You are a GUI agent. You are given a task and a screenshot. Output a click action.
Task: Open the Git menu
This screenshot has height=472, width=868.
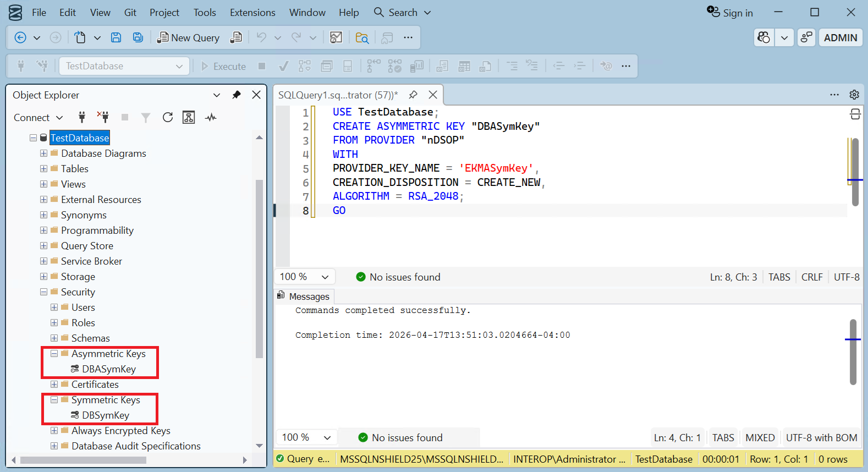pos(130,12)
